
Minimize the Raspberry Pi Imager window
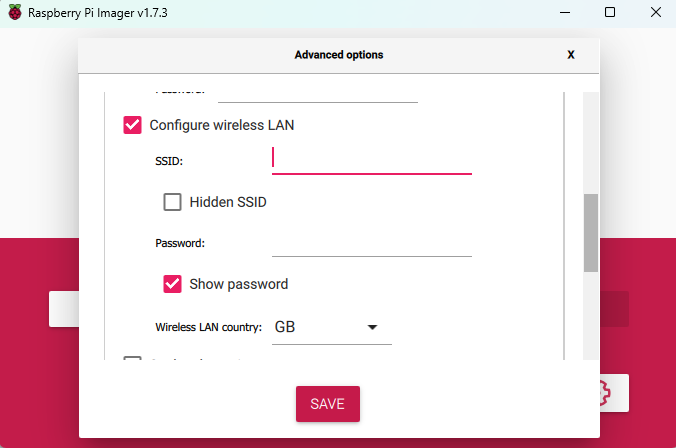(x=565, y=13)
